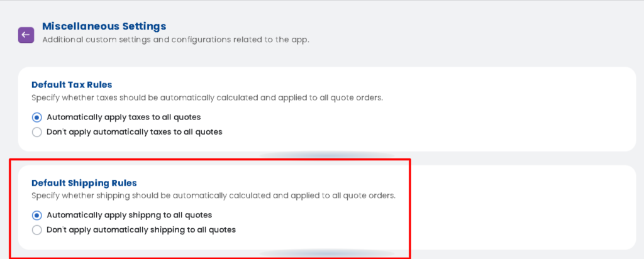Click the shipping rules description sentence
Image resolution: width=644 pixels, height=259 pixels.
(x=213, y=196)
